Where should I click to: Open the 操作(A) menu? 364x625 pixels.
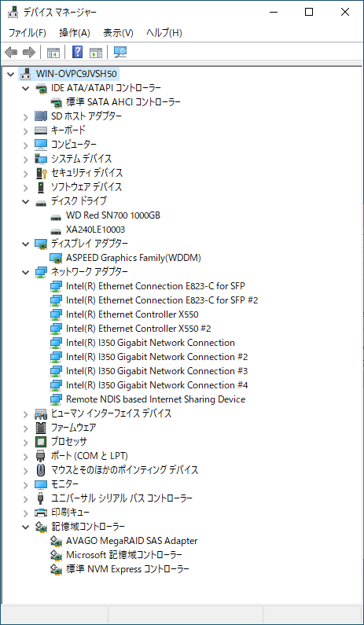75,33
